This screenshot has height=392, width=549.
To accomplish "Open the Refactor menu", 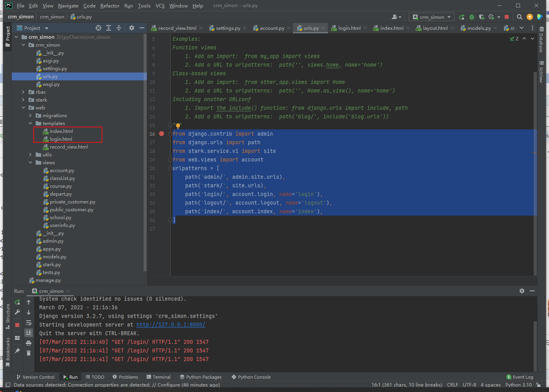I will (110, 5).
